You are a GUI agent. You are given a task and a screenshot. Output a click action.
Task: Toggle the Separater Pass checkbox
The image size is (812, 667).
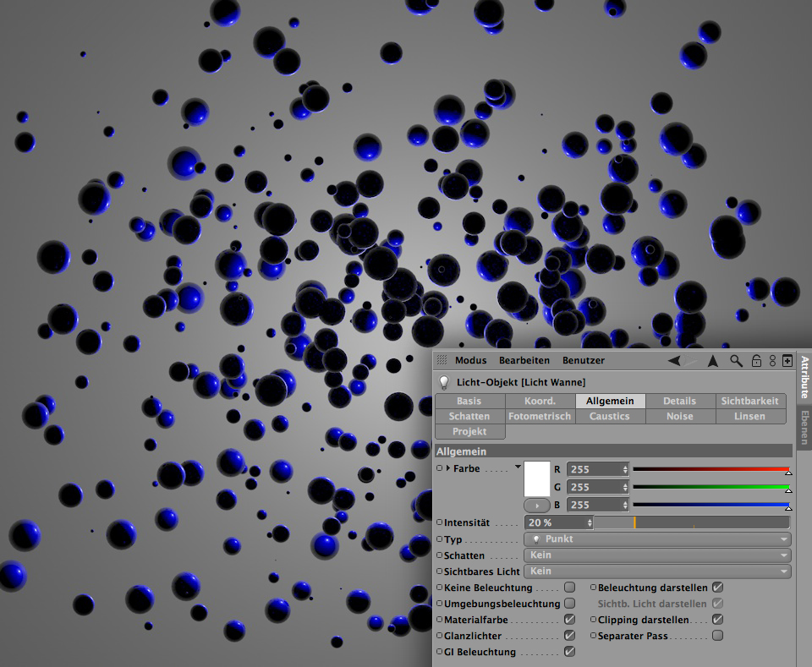coord(717,636)
